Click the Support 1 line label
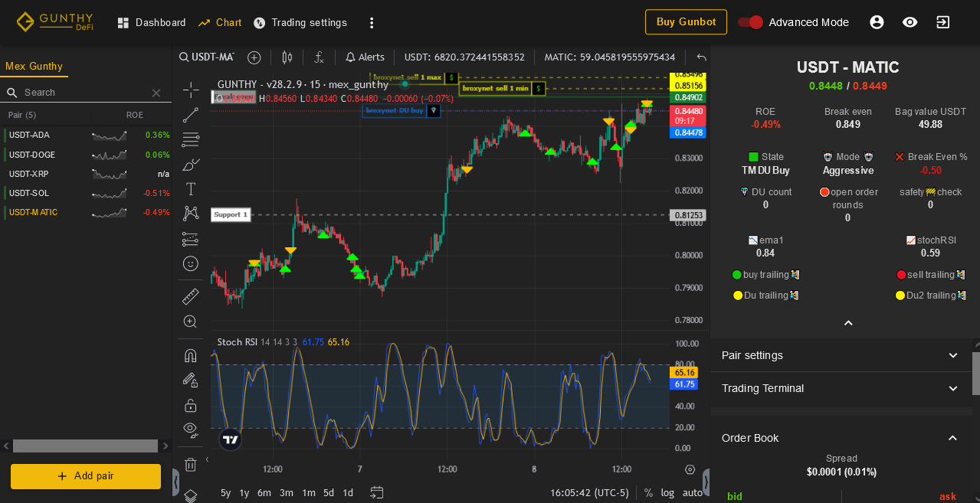The image size is (980, 503). tap(231, 215)
